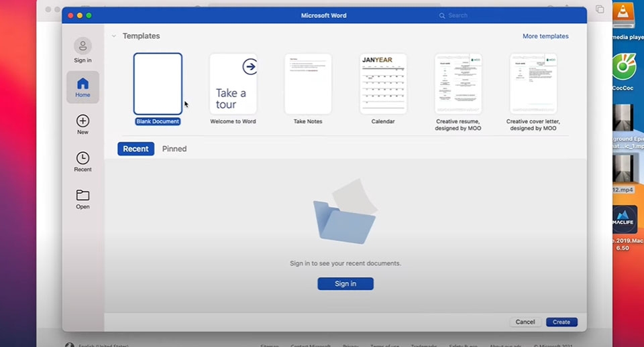This screenshot has height=347, width=644.
Task: Click the Sign in avatar icon in sidebar
Action: tap(83, 46)
